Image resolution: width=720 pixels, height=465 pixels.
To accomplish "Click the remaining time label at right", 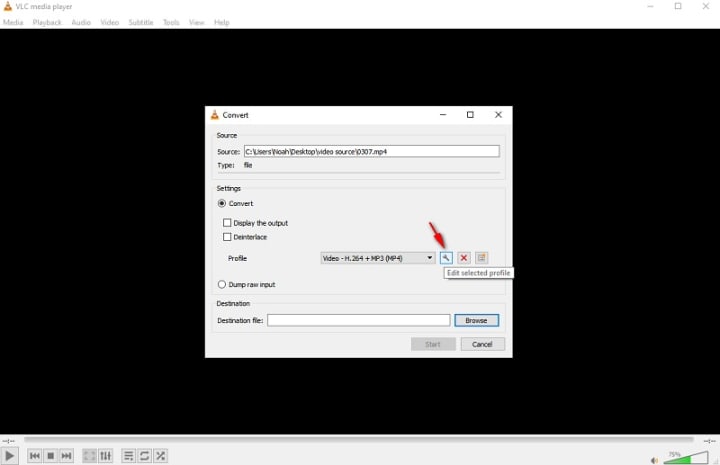I will (x=709, y=441).
